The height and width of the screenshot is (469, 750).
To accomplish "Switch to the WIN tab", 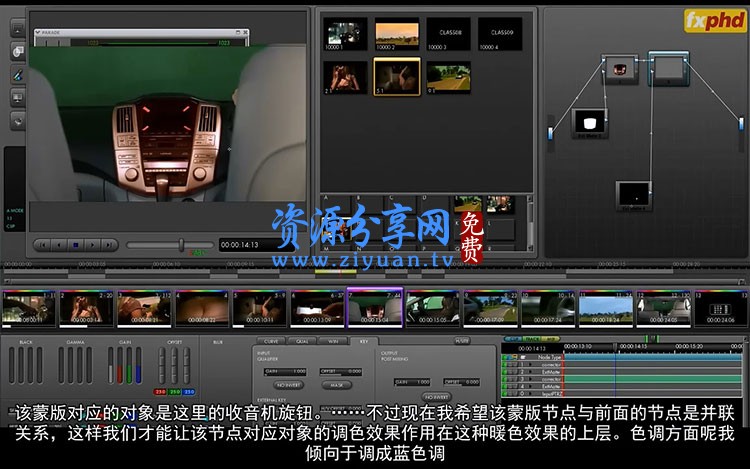I will click(333, 341).
